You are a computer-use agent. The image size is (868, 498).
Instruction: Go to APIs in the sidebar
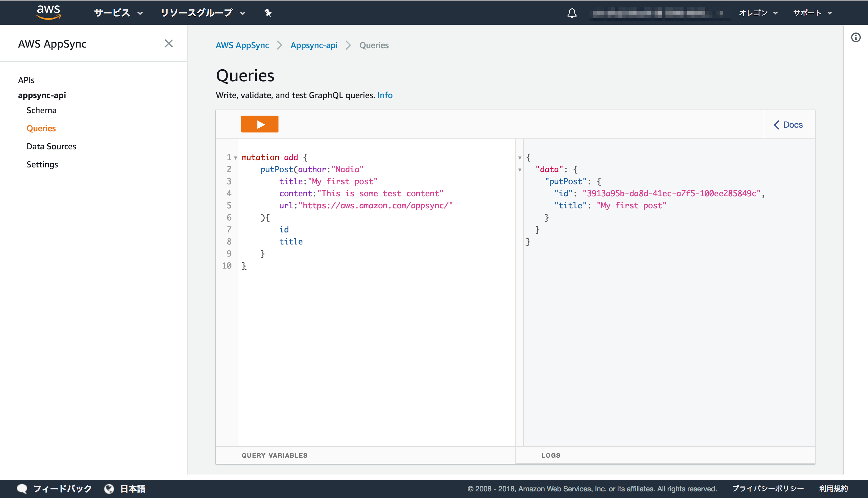click(26, 80)
